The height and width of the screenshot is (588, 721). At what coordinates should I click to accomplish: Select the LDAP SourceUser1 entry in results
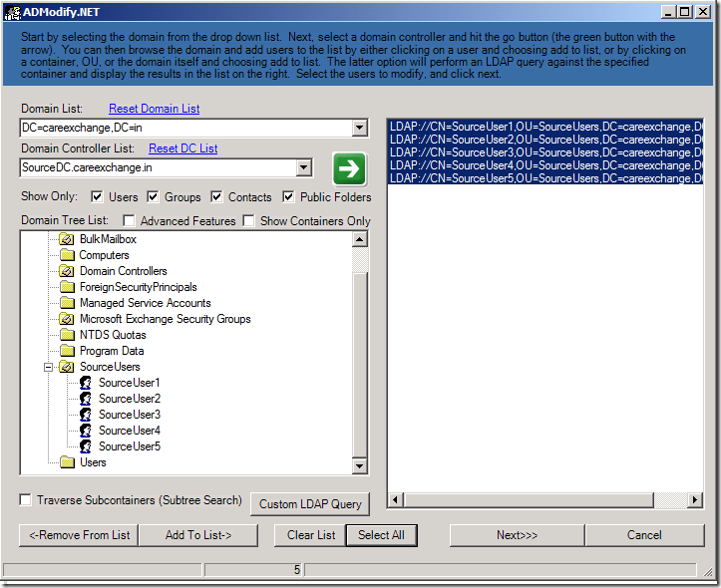coord(545,127)
